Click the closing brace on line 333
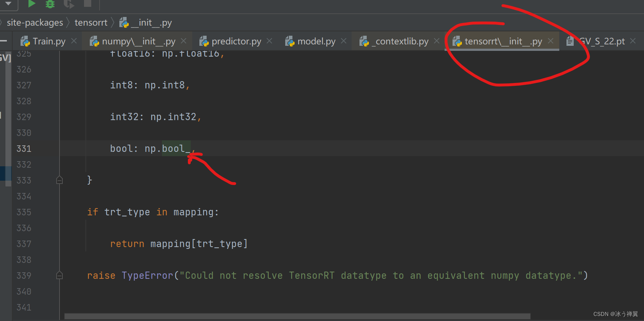Image resolution: width=644 pixels, height=321 pixels. [89, 180]
